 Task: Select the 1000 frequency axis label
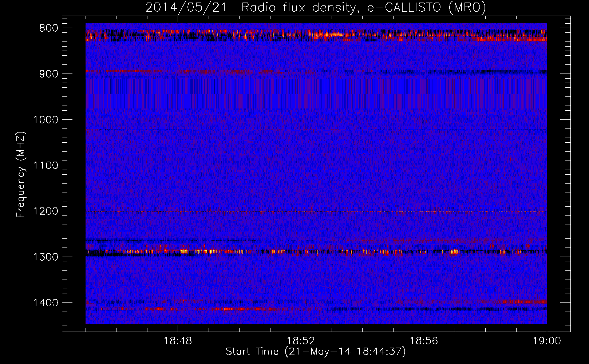(46, 120)
